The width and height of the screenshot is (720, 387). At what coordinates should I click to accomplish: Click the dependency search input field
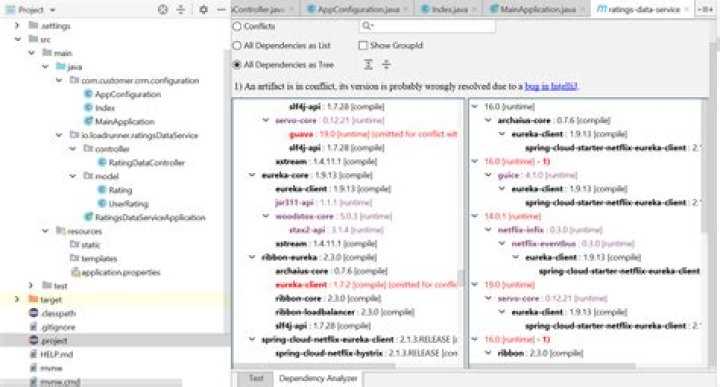point(427,26)
